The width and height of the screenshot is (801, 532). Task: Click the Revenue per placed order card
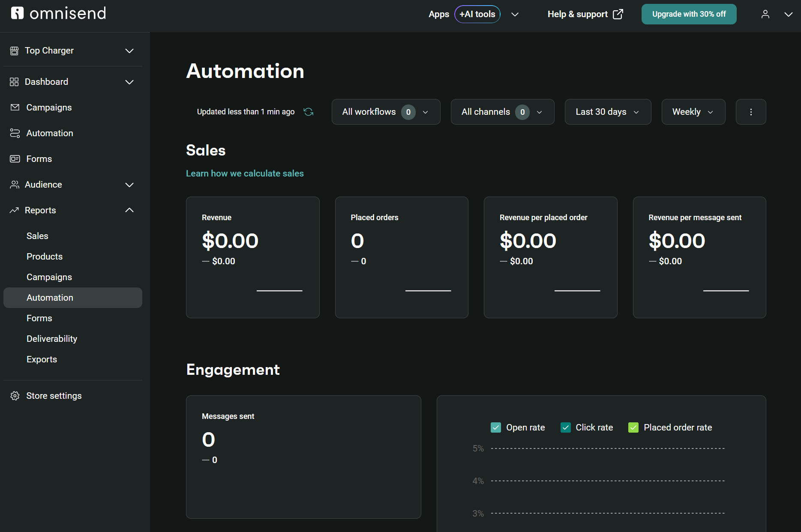pyautogui.click(x=551, y=257)
